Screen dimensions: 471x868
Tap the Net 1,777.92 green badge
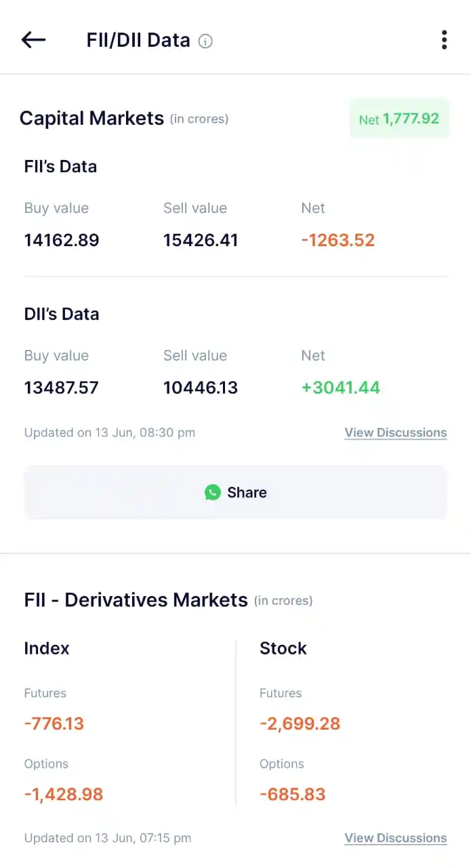coord(399,119)
